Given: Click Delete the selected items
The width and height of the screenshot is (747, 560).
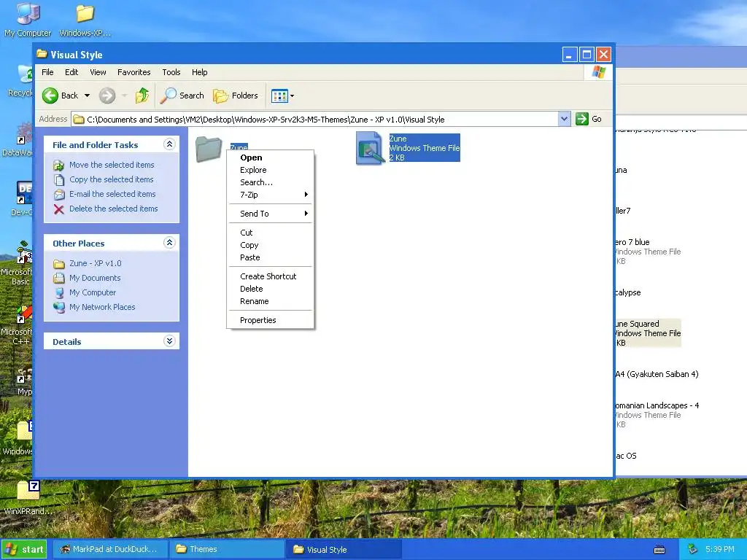Looking at the screenshot, I should (x=113, y=209).
